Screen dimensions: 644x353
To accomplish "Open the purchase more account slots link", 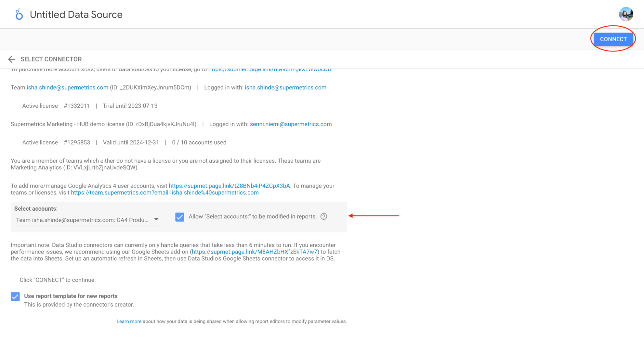I will pos(269,70).
